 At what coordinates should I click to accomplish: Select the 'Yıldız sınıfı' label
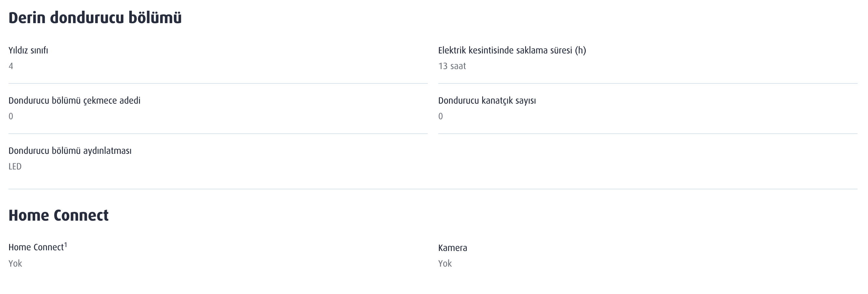click(x=28, y=50)
